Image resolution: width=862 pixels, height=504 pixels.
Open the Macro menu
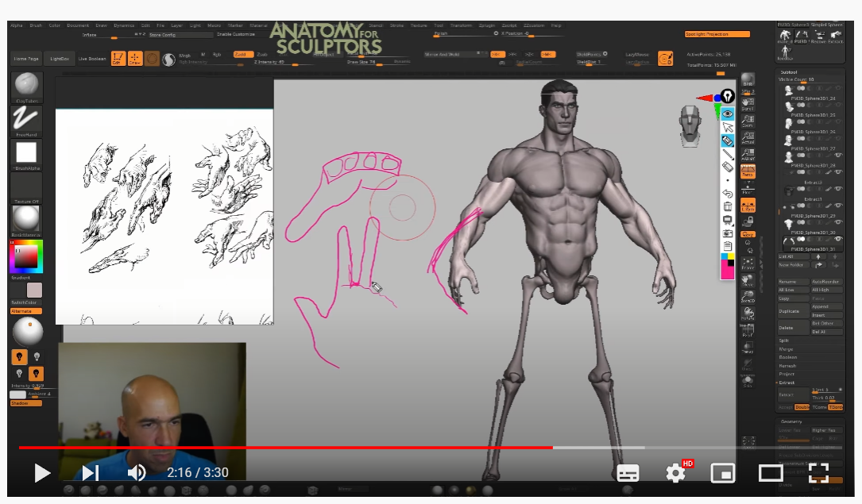(x=214, y=25)
